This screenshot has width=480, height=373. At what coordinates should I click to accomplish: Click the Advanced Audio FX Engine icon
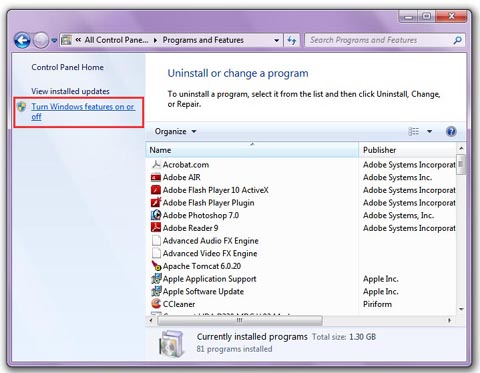coord(156,240)
